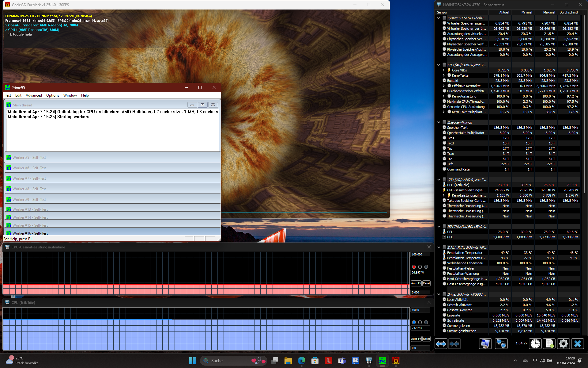This screenshot has height=368, width=588.
Task: Open the Advanced menu in Prime95
Action: pos(34,95)
